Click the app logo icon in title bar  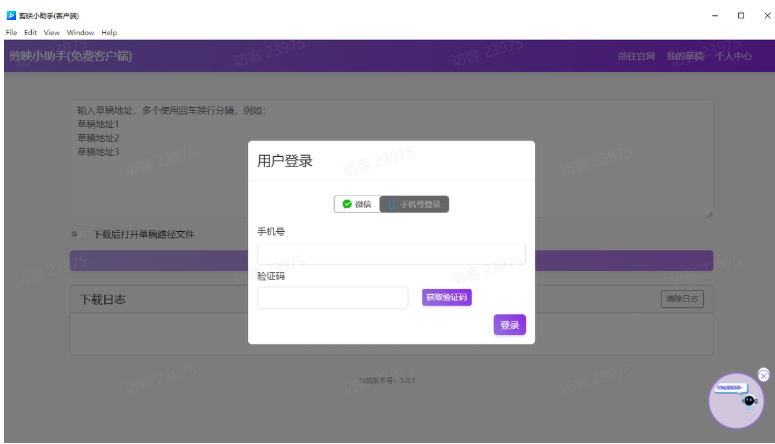pyautogui.click(x=11, y=16)
